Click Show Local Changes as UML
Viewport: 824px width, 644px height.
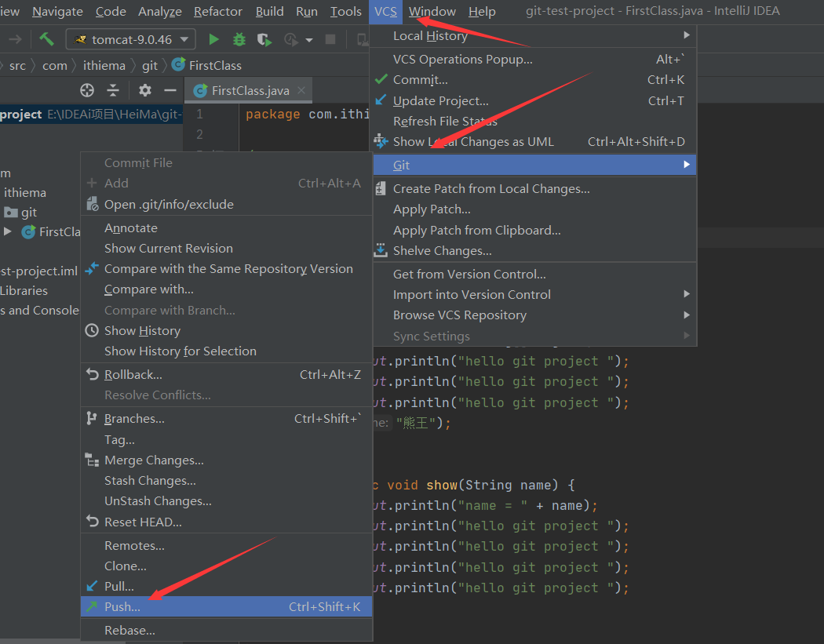tap(534, 142)
